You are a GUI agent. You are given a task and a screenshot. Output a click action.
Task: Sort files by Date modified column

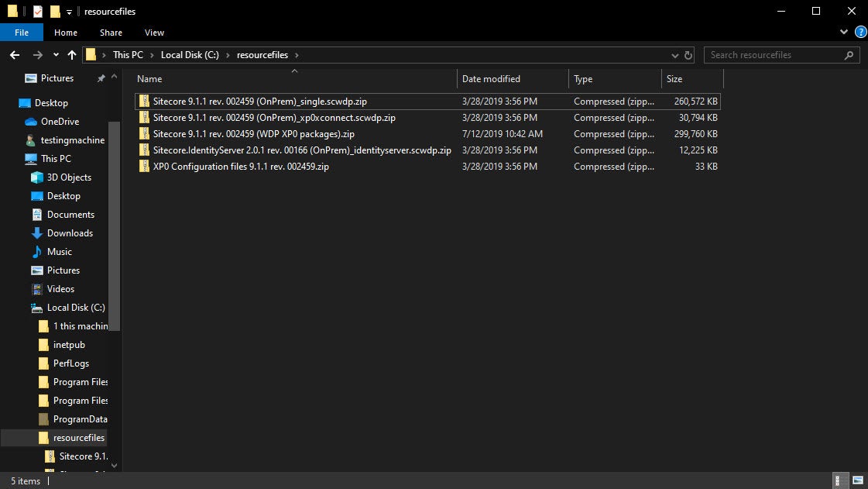coord(491,79)
